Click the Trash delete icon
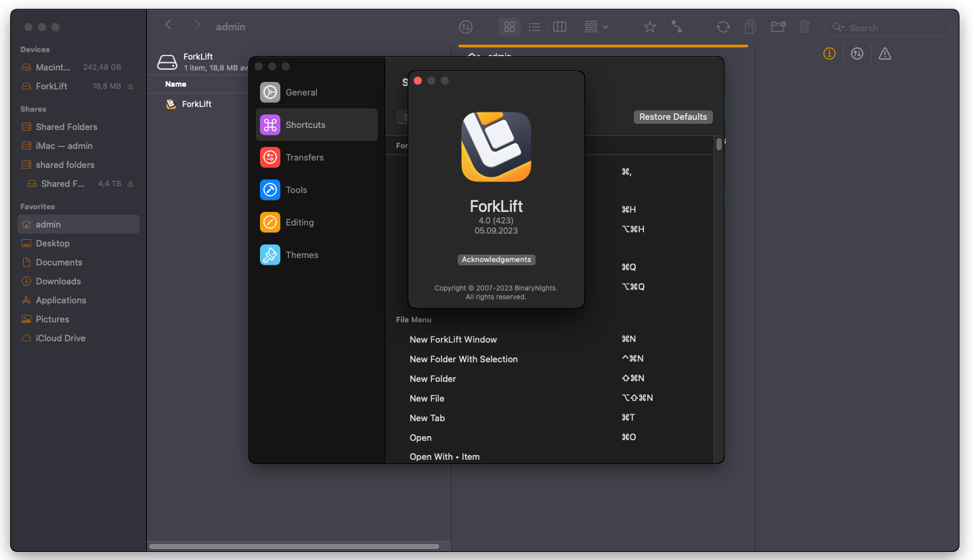Screen dimensions: 973x560 point(804,27)
